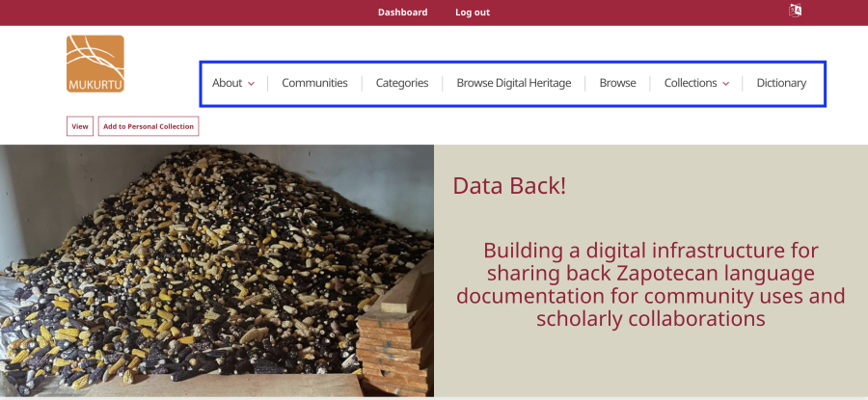Expand the Collections menu chevron
The height and width of the screenshot is (400, 868).
[x=725, y=84]
